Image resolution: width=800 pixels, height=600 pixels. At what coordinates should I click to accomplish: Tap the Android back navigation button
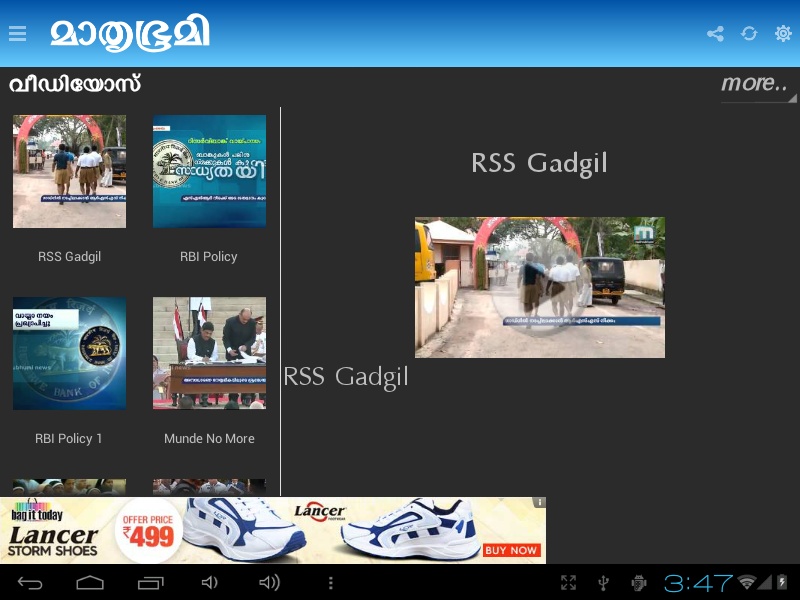click(30, 583)
